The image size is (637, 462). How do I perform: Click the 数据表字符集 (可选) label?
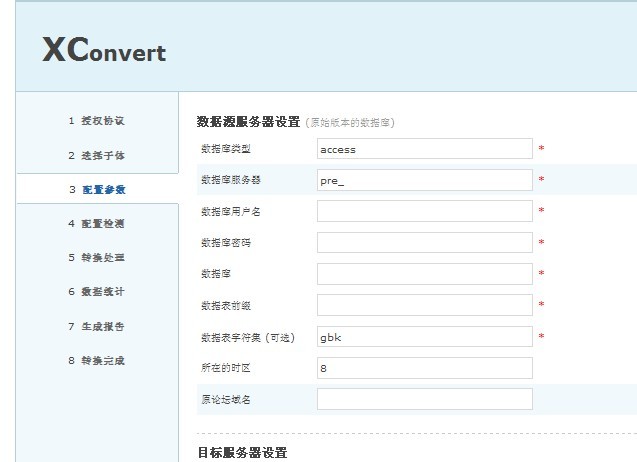click(x=248, y=337)
